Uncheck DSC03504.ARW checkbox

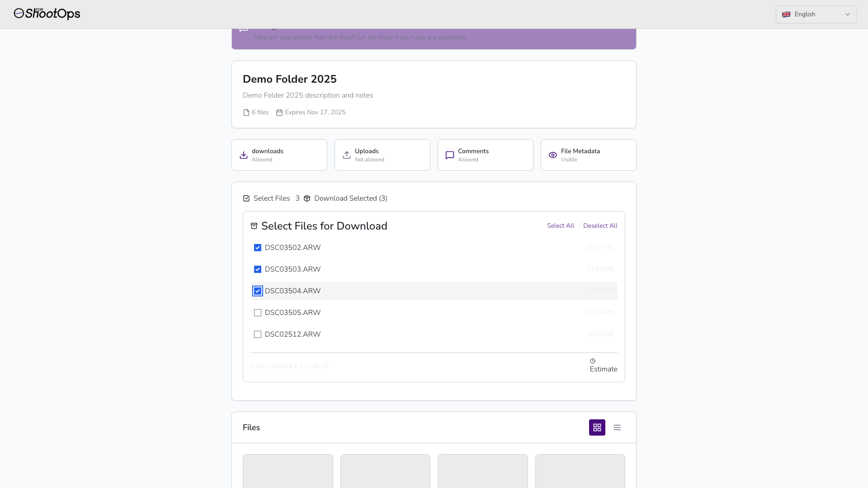point(258,291)
